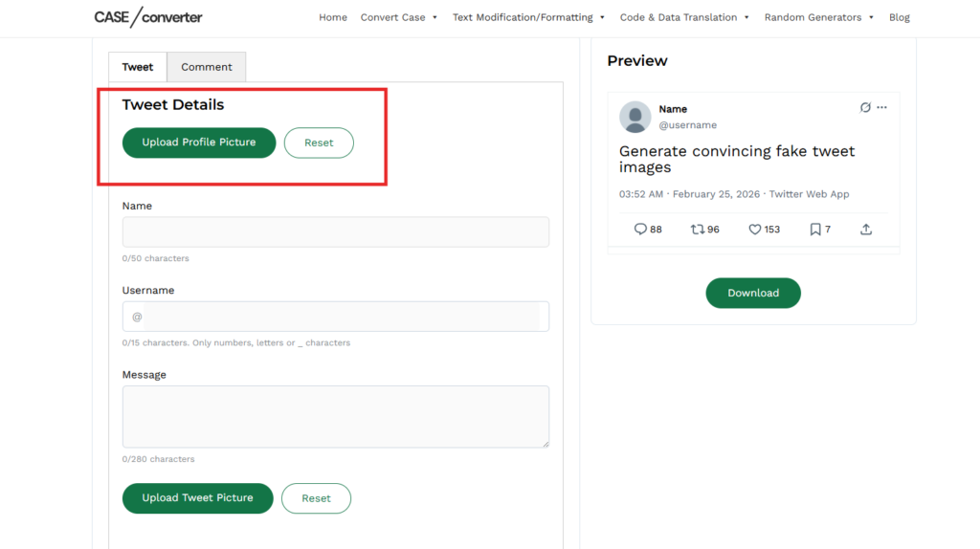Click the bold 'Name' in tweet preview

[x=673, y=109]
